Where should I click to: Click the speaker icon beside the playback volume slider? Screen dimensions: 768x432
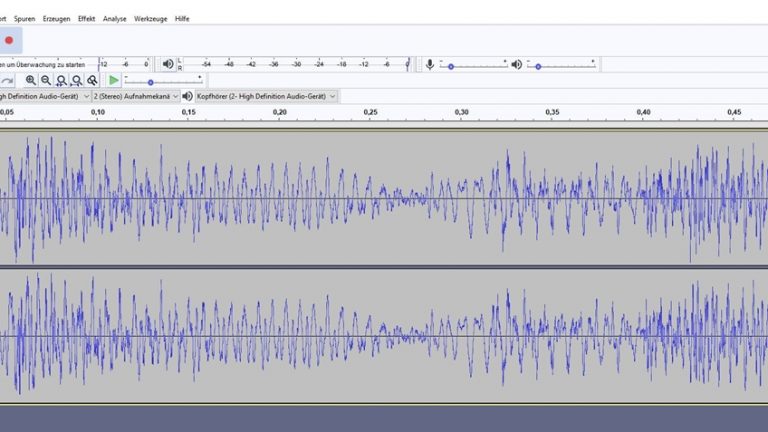516,65
